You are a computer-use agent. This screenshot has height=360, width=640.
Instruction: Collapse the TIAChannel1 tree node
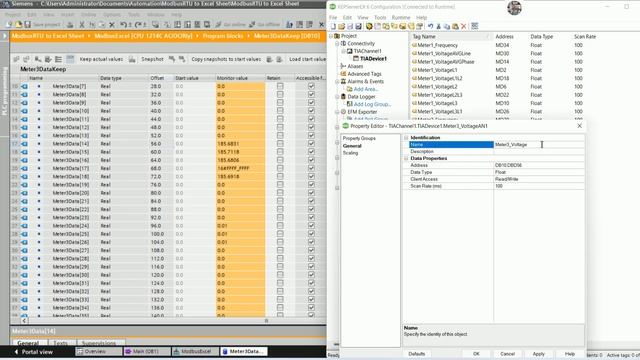click(343, 51)
